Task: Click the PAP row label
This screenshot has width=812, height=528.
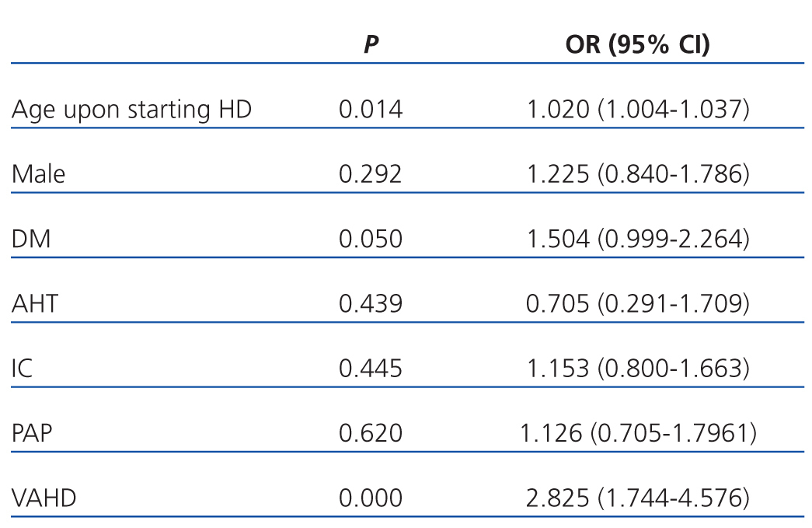Action: point(33,432)
